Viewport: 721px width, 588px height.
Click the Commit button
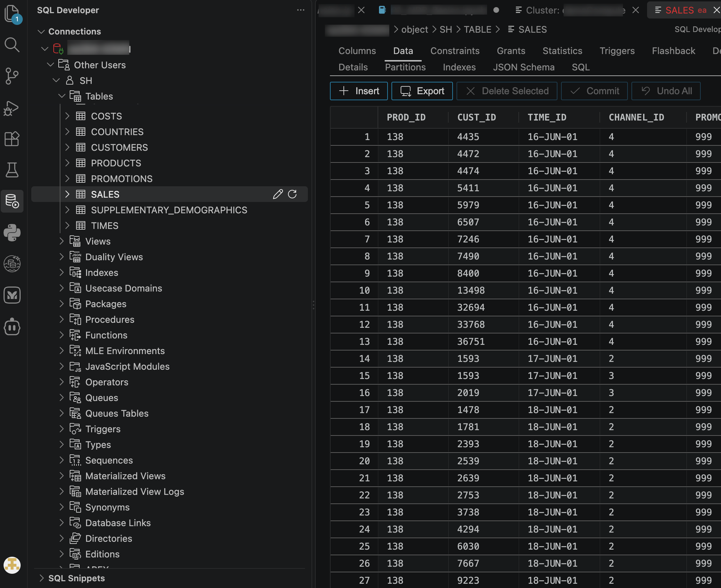[x=594, y=91]
